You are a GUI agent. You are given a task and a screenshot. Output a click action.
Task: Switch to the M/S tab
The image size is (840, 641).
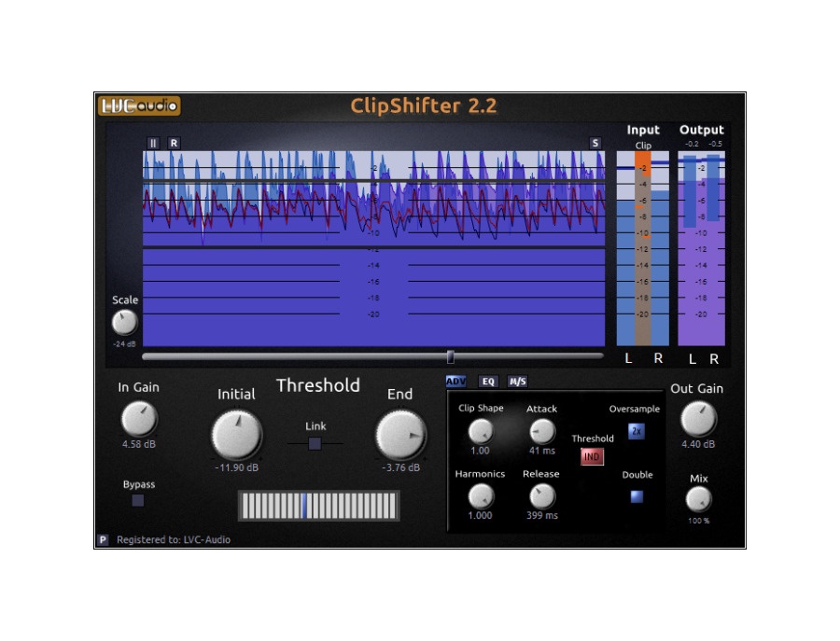click(x=517, y=382)
